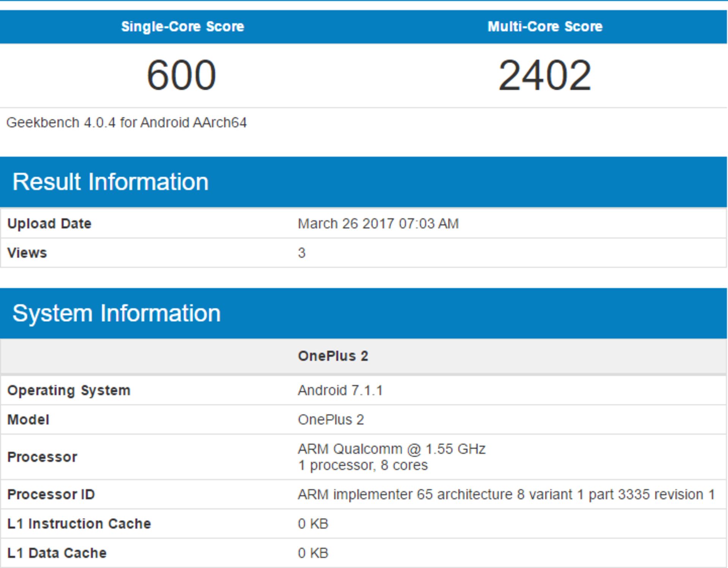The height and width of the screenshot is (568, 728).
Task: Click the L1 Instruction Cache label
Action: (x=79, y=524)
